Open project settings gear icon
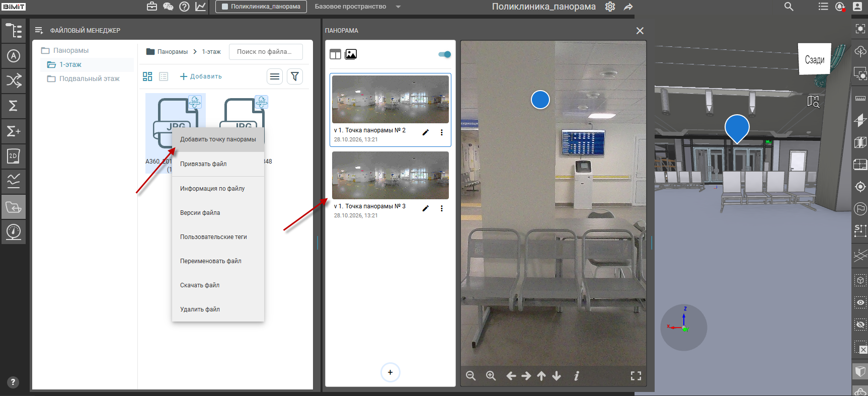Viewport: 868px width, 396px height. coord(610,7)
